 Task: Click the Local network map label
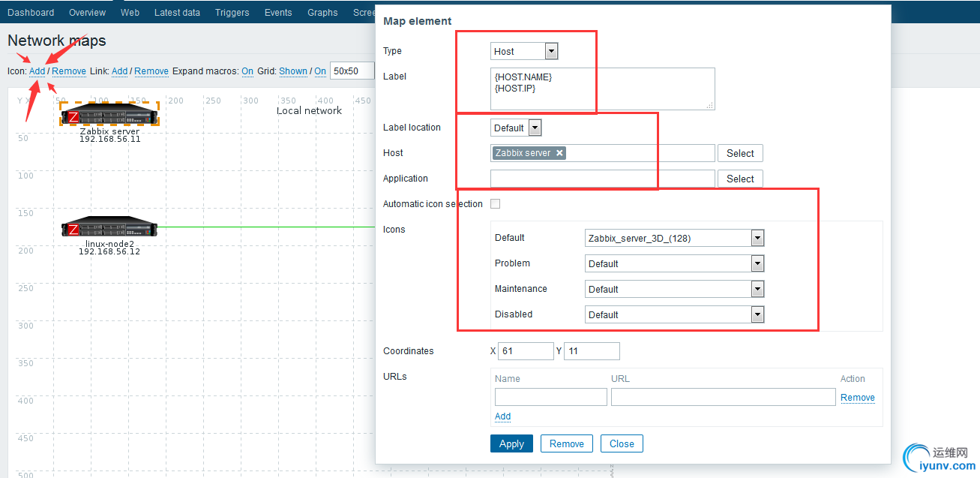point(309,110)
